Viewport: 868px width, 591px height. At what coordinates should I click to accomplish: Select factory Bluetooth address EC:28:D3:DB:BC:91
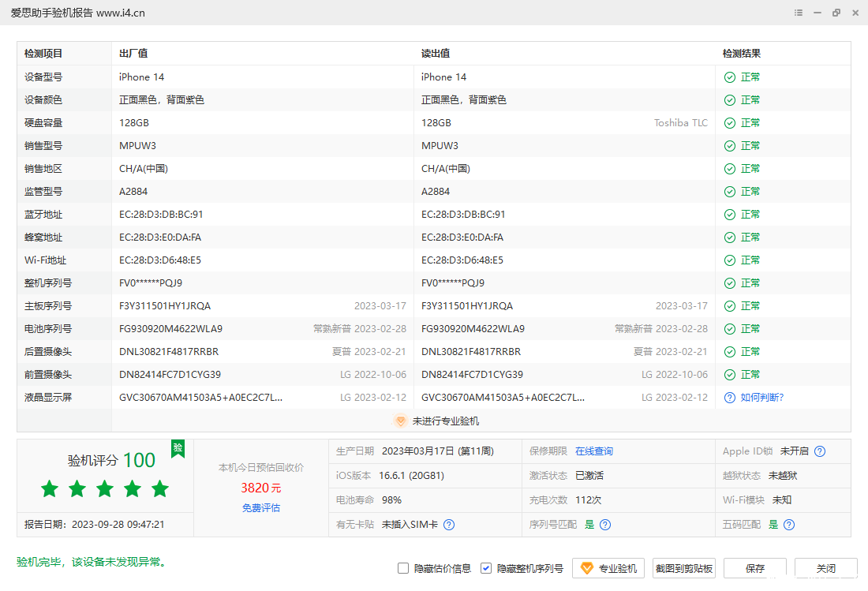[x=161, y=215]
